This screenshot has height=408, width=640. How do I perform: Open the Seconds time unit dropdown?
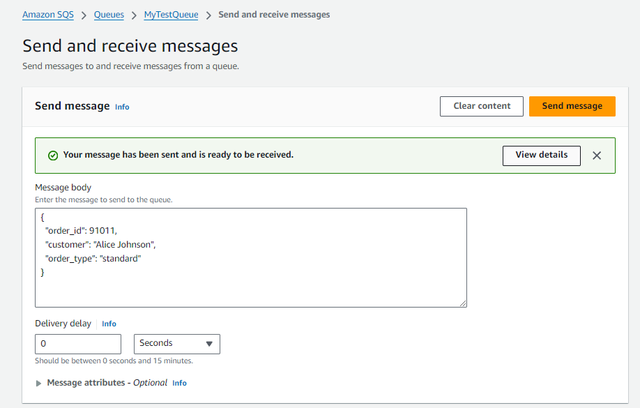(x=176, y=343)
